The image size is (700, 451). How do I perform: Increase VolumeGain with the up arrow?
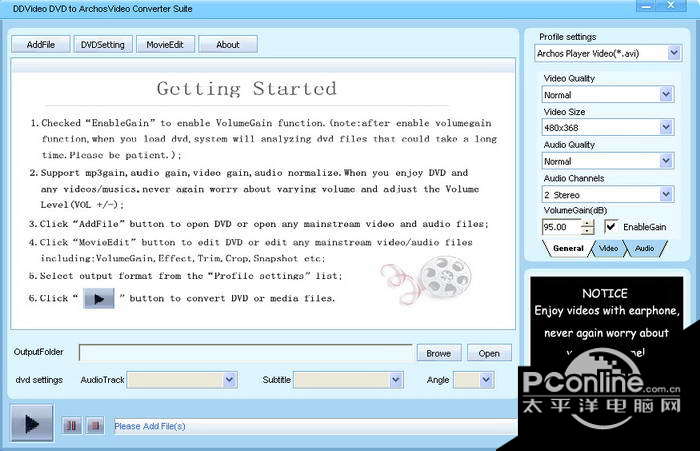(x=589, y=223)
